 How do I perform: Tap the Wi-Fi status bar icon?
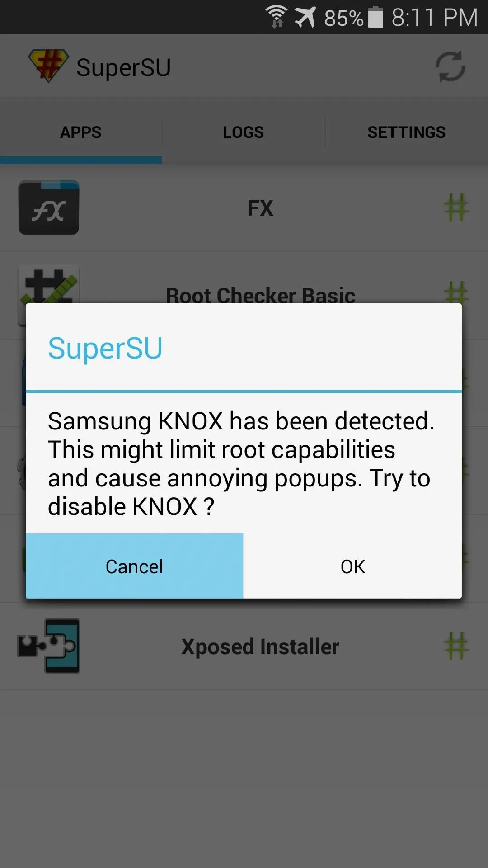pos(276,17)
